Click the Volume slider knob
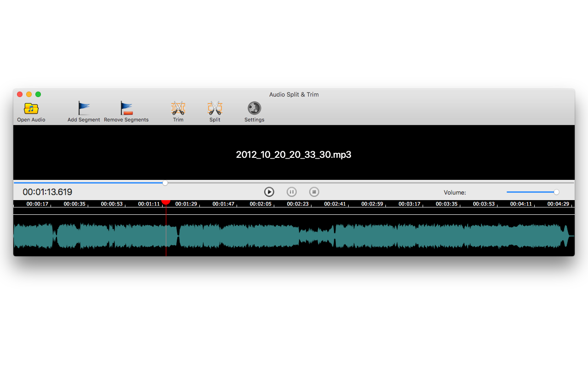Image resolution: width=588 pixels, height=368 pixels. (x=557, y=192)
